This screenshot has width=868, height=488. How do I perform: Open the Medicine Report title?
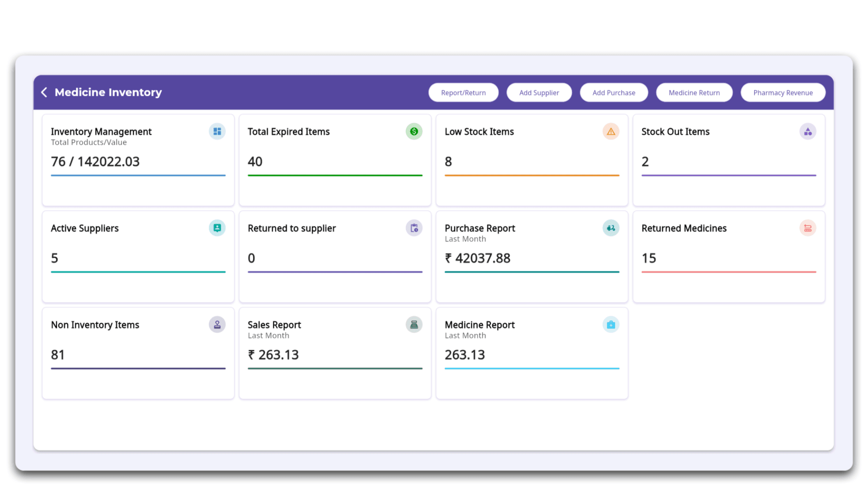(480, 325)
